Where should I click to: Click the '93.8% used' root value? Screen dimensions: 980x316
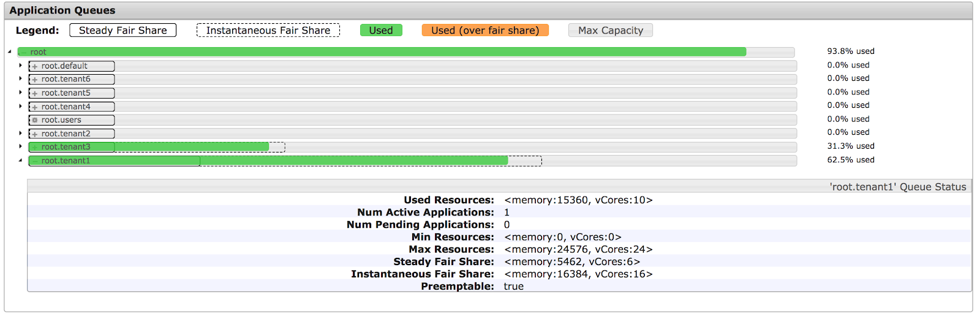851,51
